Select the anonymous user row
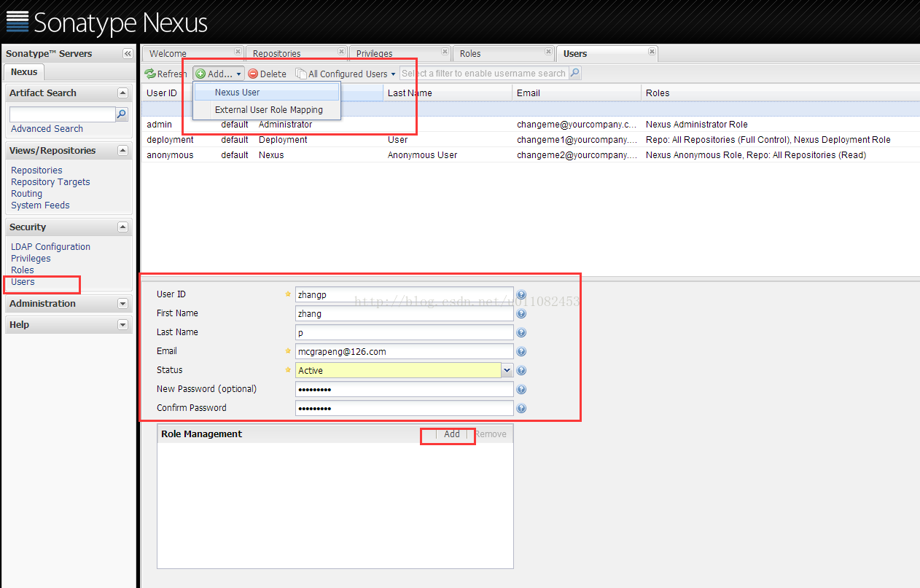This screenshot has height=588, width=920. (x=531, y=155)
